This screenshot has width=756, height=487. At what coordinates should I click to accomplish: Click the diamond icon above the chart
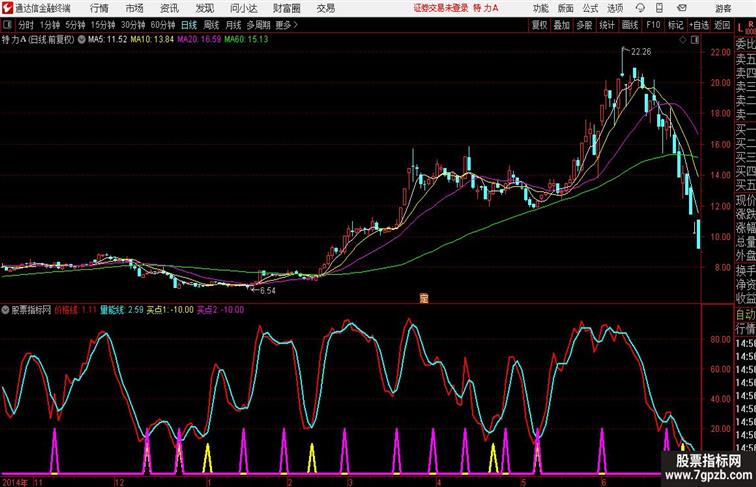coord(683,40)
